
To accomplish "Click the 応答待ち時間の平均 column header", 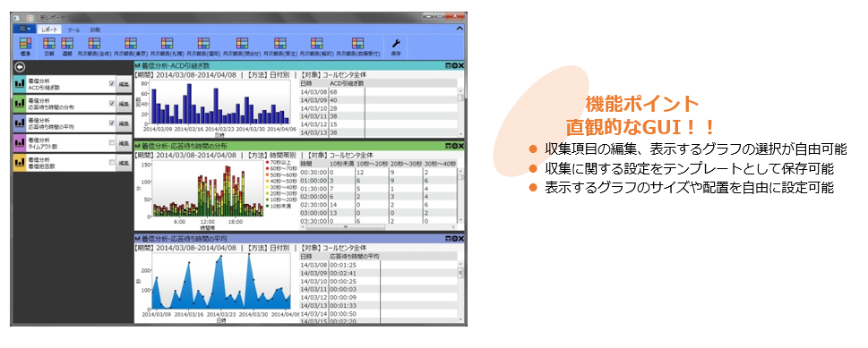I will pos(355,257).
